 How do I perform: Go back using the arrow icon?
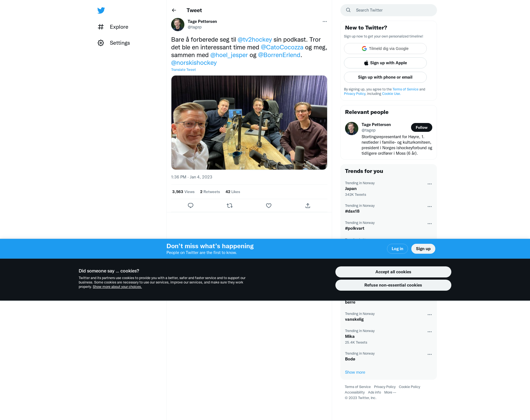[x=174, y=10]
